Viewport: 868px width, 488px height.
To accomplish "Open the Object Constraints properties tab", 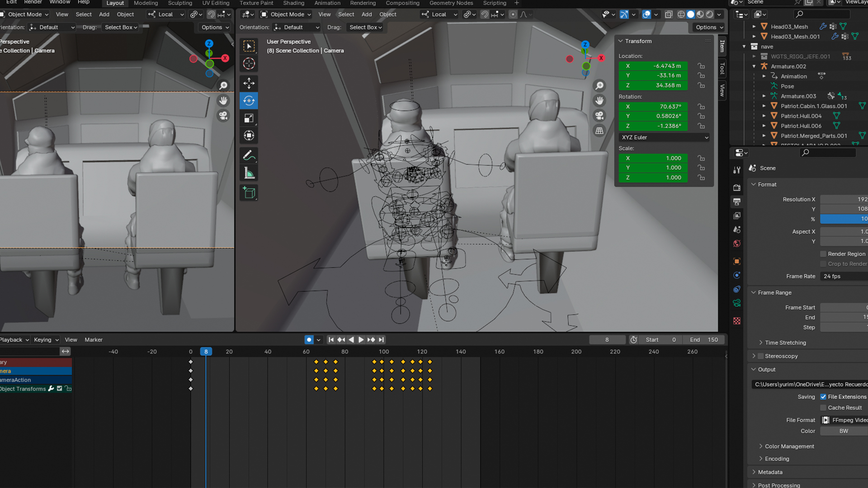I will [737, 289].
